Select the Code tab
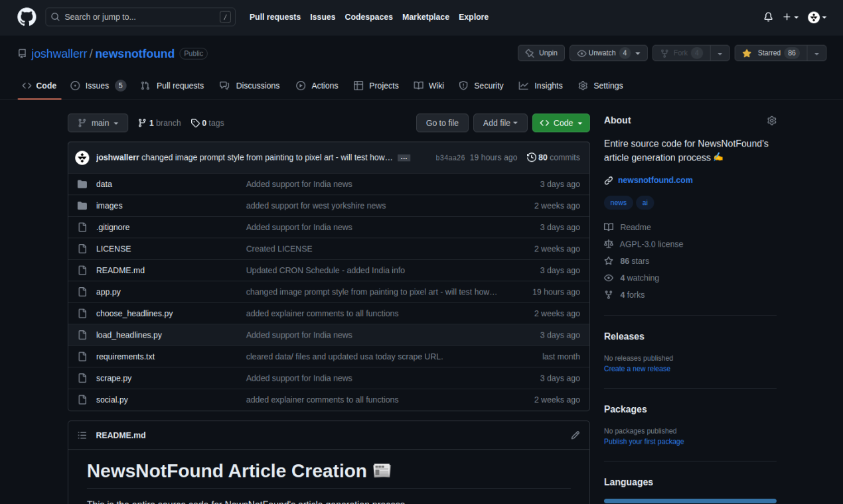 tap(39, 86)
